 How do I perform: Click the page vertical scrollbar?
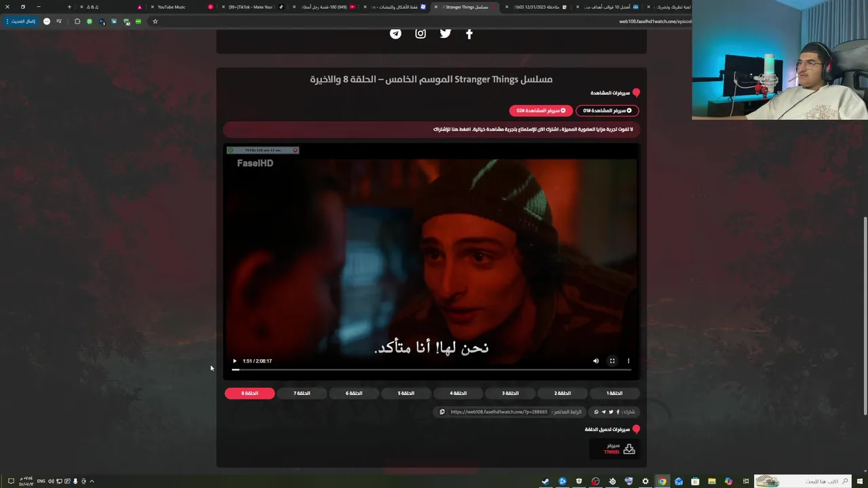click(865, 315)
